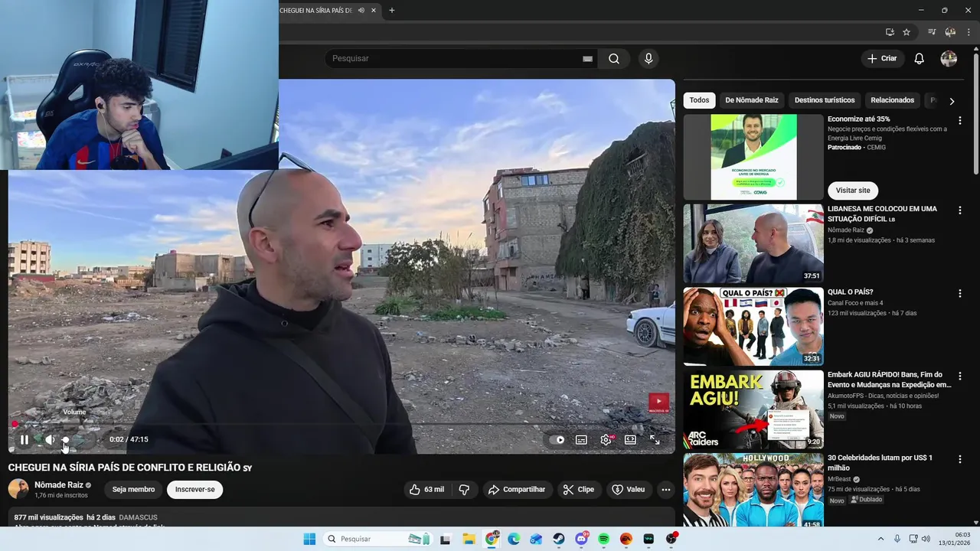
Task: Open Steam from the taskbar
Action: 559,539
